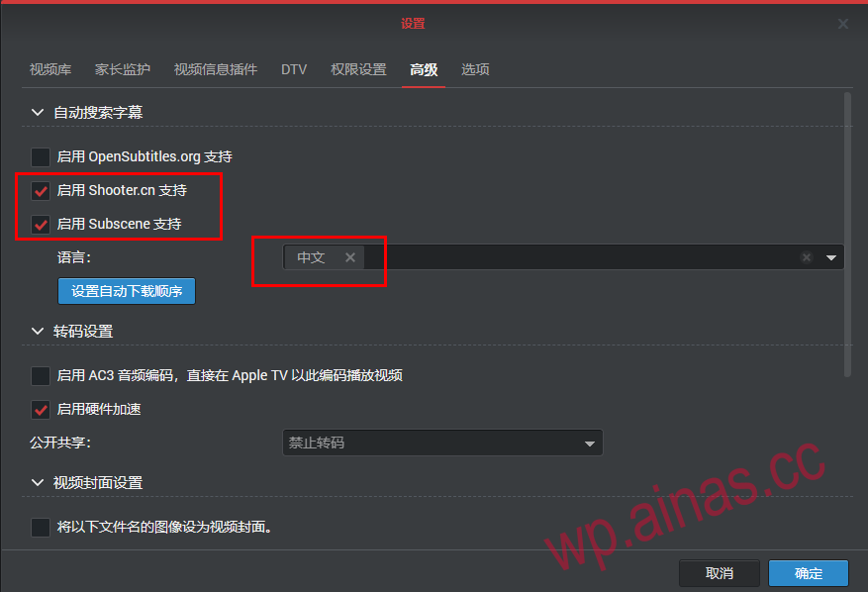Confirm settings with 确定
The height and width of the screenshot is (592, 868).
pyautogui.click(x=809, y=573)
